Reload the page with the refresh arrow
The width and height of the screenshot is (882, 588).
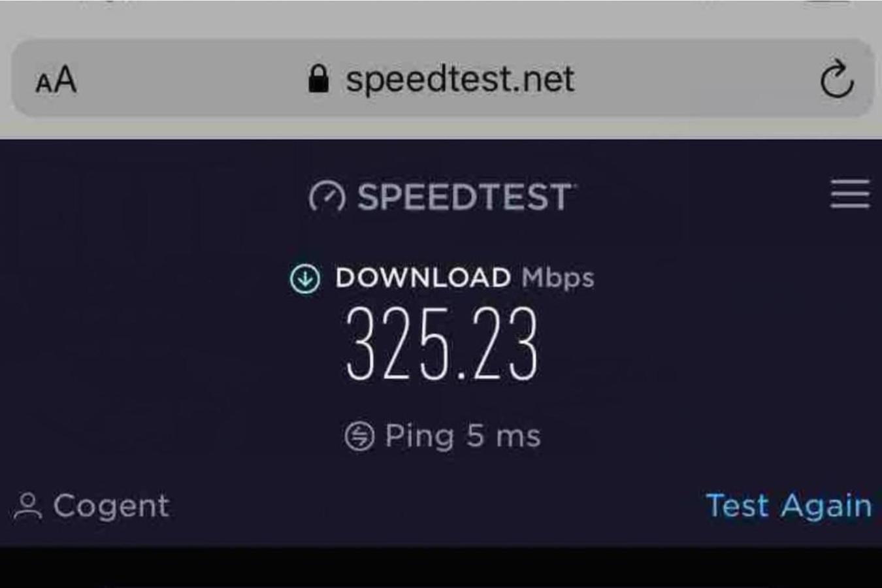click(837, 79)
